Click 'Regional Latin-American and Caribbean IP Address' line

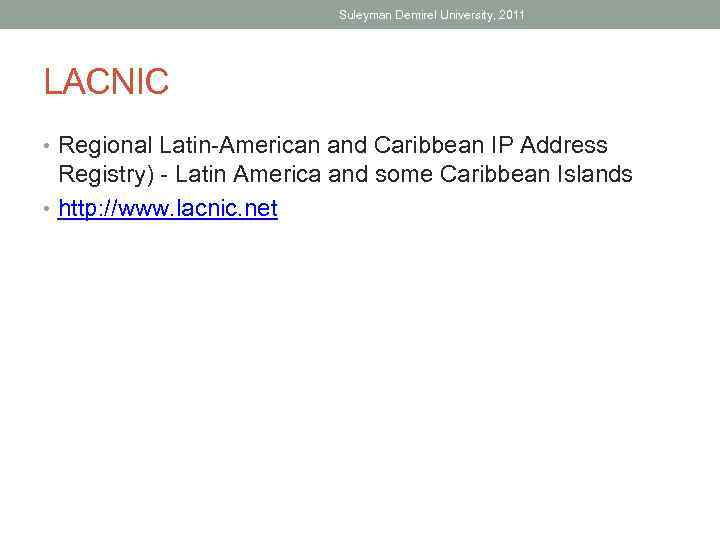tap(333, 145)
